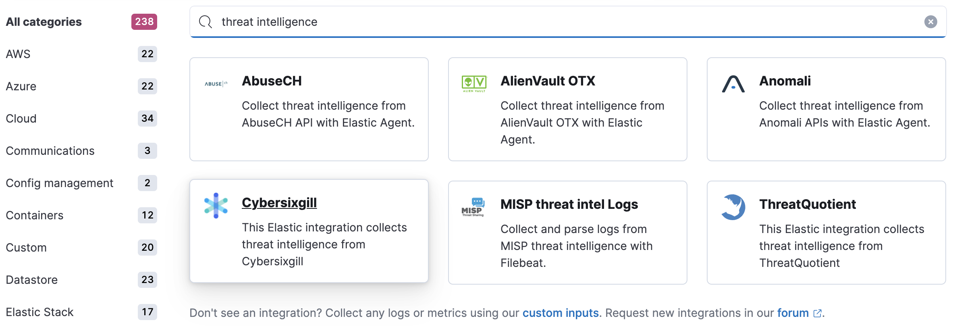Click the AlienVault OTX logo icon
This screenshot has width=980, height=333.
click(x=474, y=84)
